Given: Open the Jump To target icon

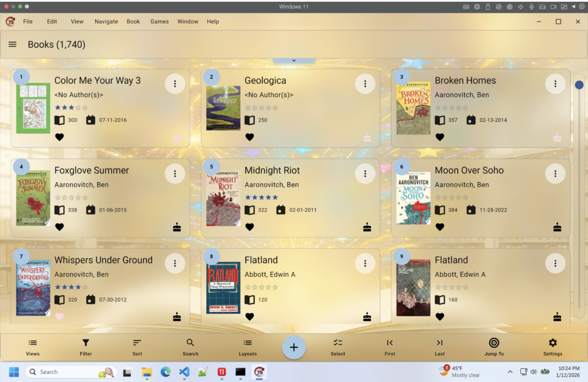Looking at the screenshot, I should [494, 343].
